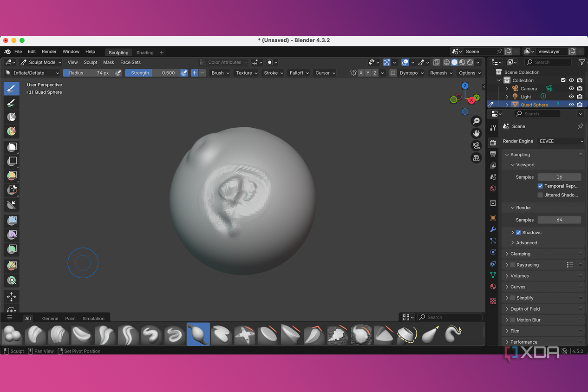Enable the Motion Blur checkbox
Viewport: 588px width, 392px height.
click(x=513, y=320)
